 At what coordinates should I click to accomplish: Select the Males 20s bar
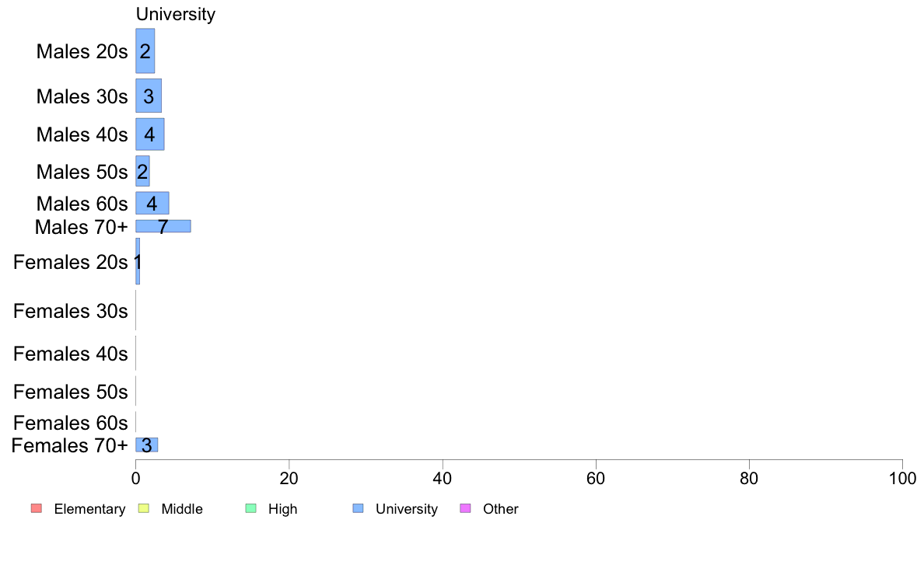click(145, 51)
